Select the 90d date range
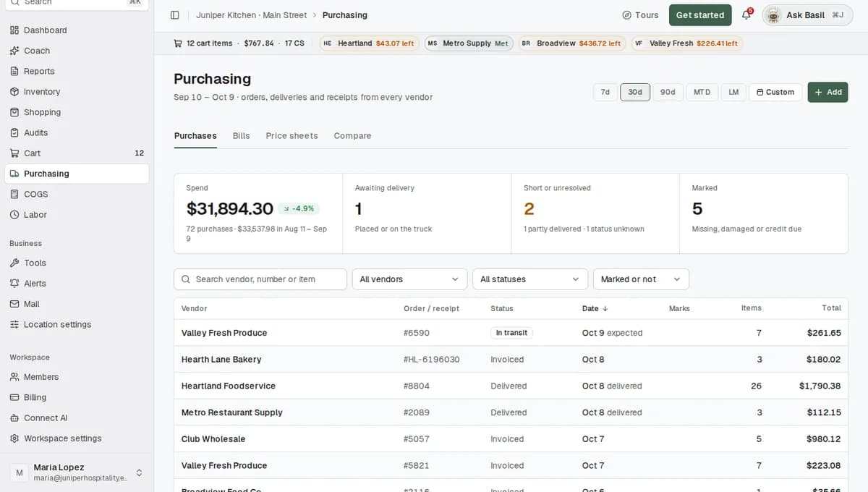Screen dimensions: 868x492 pos(668,93)
